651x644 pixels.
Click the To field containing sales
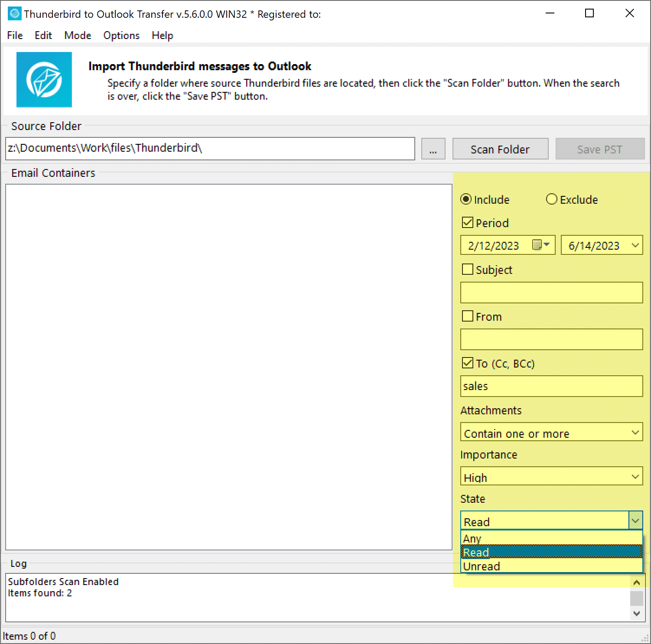[x=551, y=386]
